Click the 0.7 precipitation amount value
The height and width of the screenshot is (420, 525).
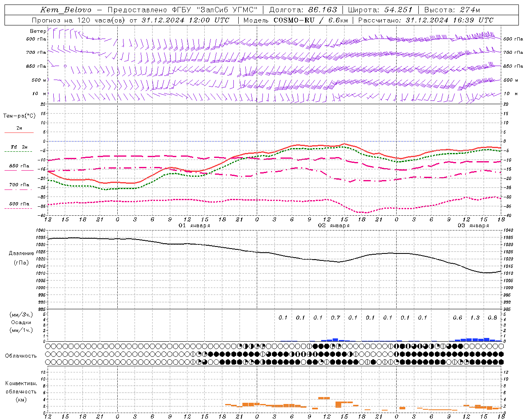point(336,317)
